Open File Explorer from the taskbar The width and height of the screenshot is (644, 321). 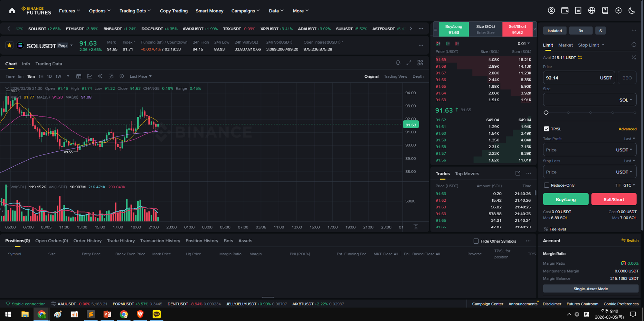pos(25,314)
